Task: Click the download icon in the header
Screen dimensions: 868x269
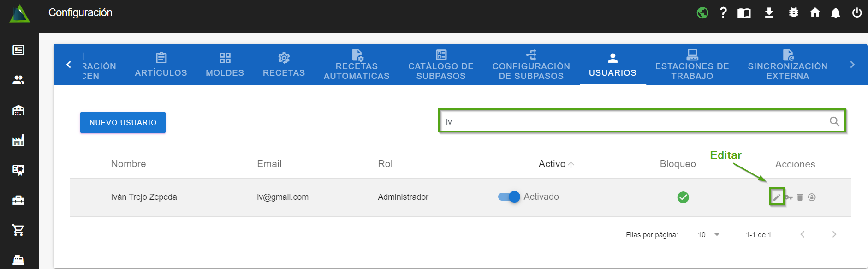Action: click(769, 12)
